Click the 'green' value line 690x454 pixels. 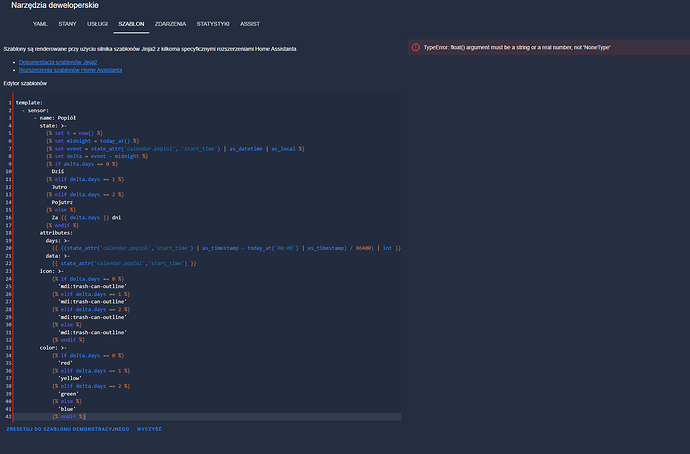[x=68, y=394]
